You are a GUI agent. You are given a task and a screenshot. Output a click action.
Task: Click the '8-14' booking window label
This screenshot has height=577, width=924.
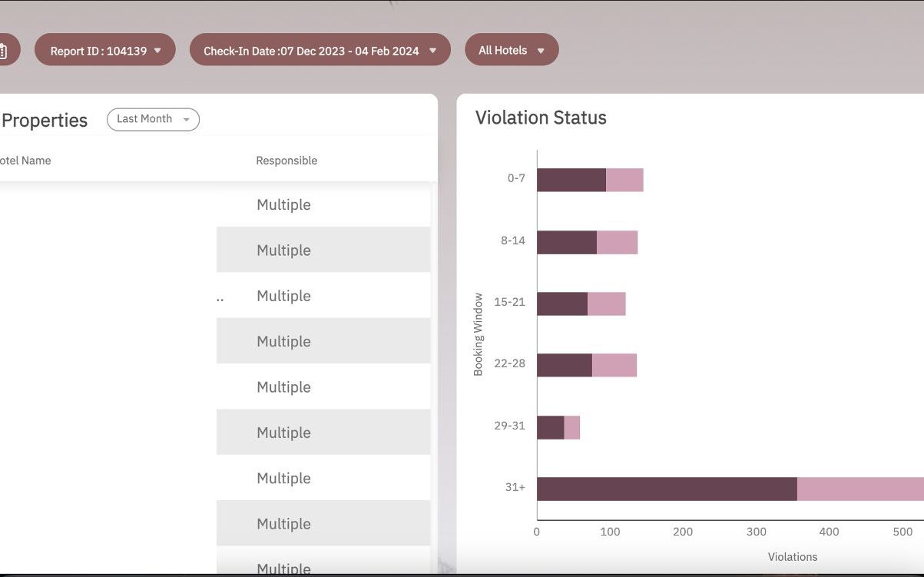pyautogui.click(x=513, y=240)
